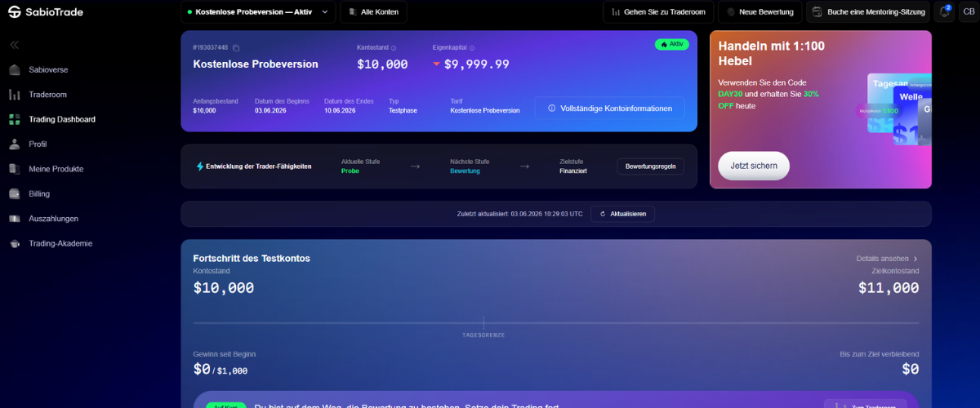Click the SabioTrade logo
Viewport: 980px width, 408px height.
46,12
